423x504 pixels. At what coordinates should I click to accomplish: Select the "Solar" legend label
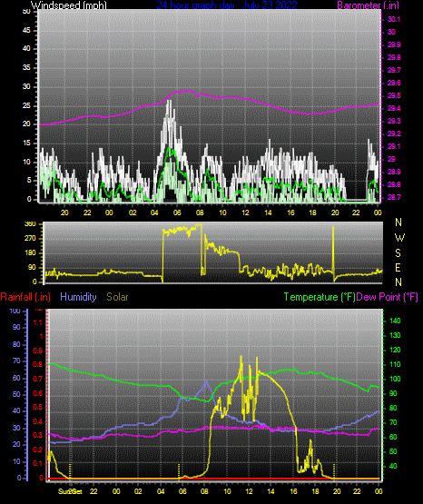(x=117, y=297)
